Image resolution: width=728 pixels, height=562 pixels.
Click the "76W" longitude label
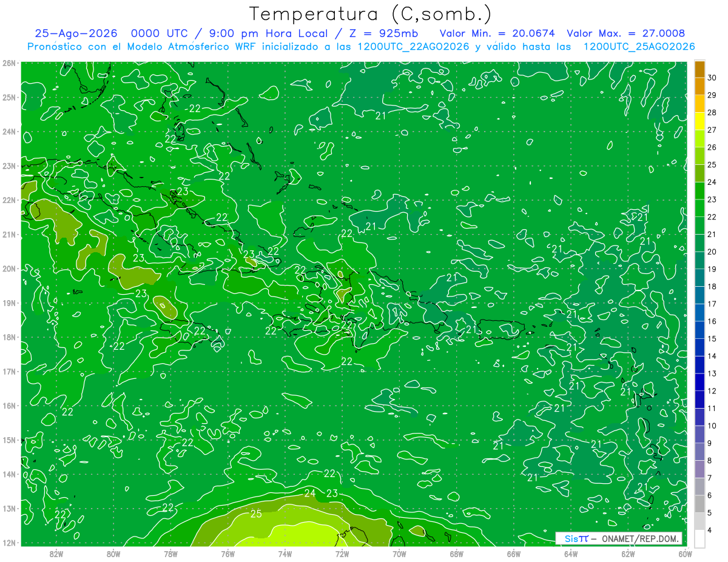[228, 554]
